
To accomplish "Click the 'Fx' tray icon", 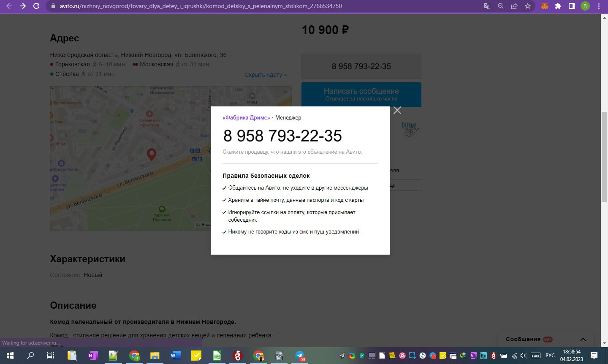I will tap(483, 356).
